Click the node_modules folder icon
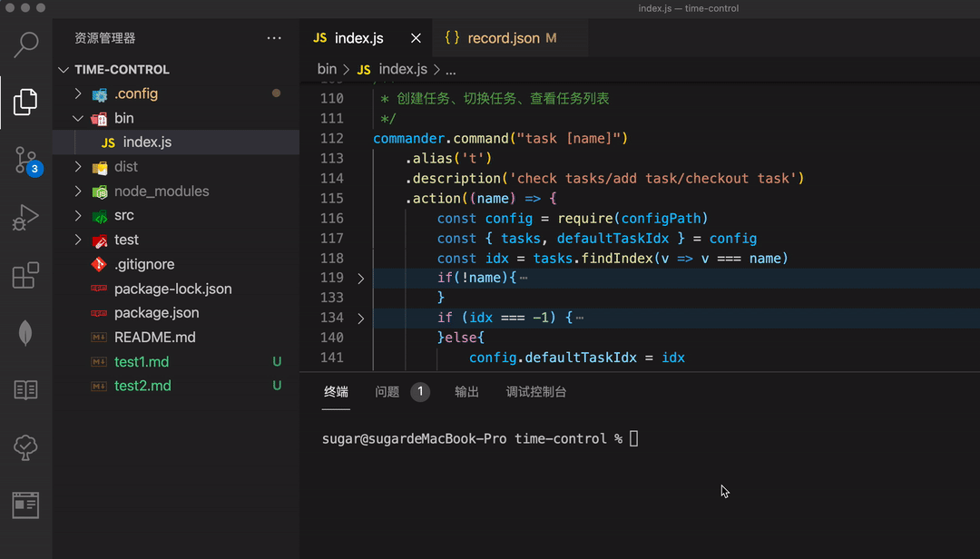Screen dimensions: 980x559 (x=100, y=192)
